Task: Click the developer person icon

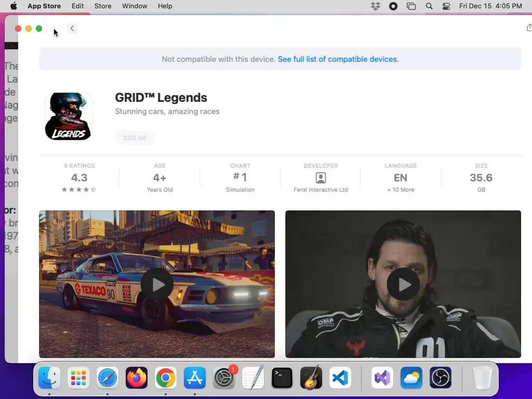Action: [x=321, y=178]
